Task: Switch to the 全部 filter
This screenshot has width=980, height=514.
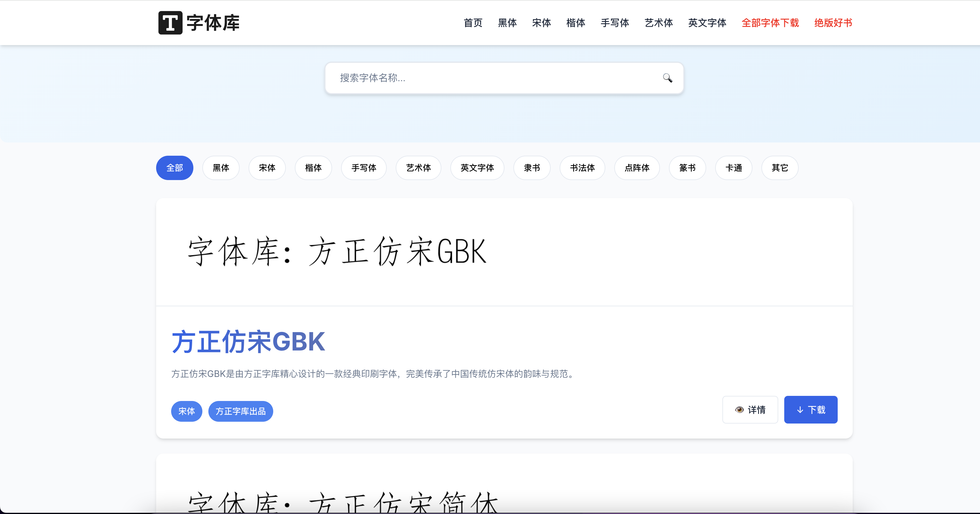Action: [x=174, y=167]
